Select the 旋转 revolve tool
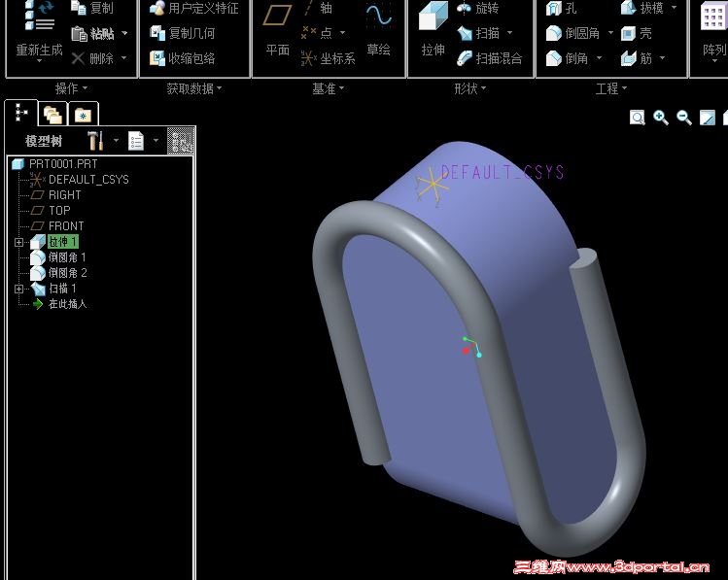Image resolution: width=728 pixels, height=580 pixels. click(x=478, y=8)
